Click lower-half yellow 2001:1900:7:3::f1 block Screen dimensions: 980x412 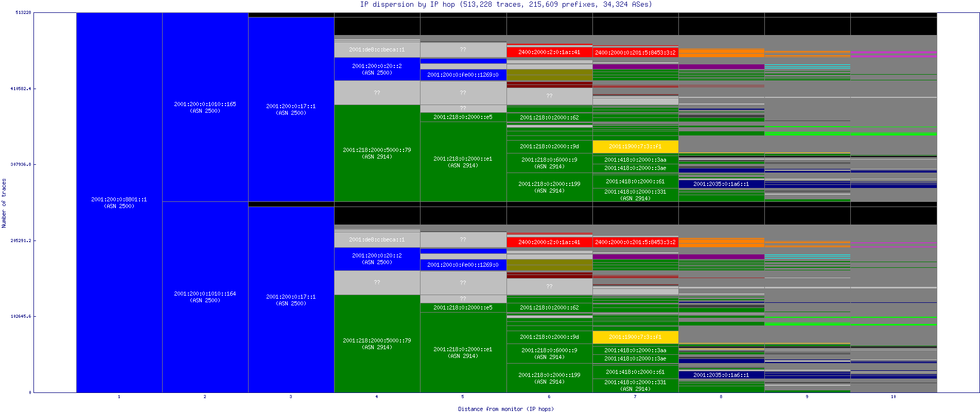pos(636,337)
